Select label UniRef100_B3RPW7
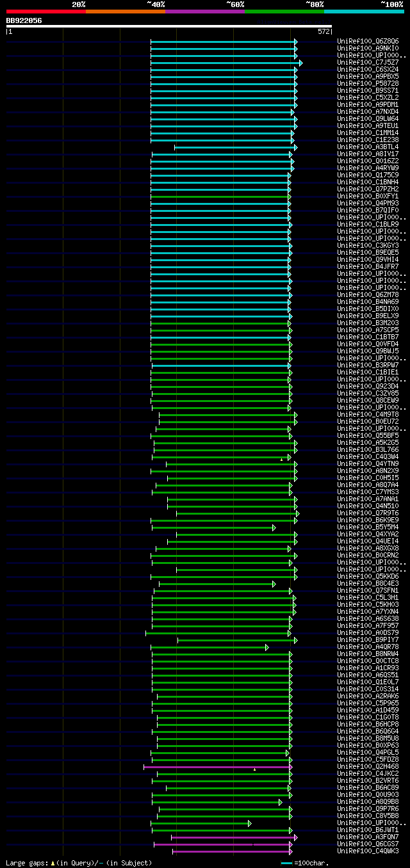 (x=368, y=366)
